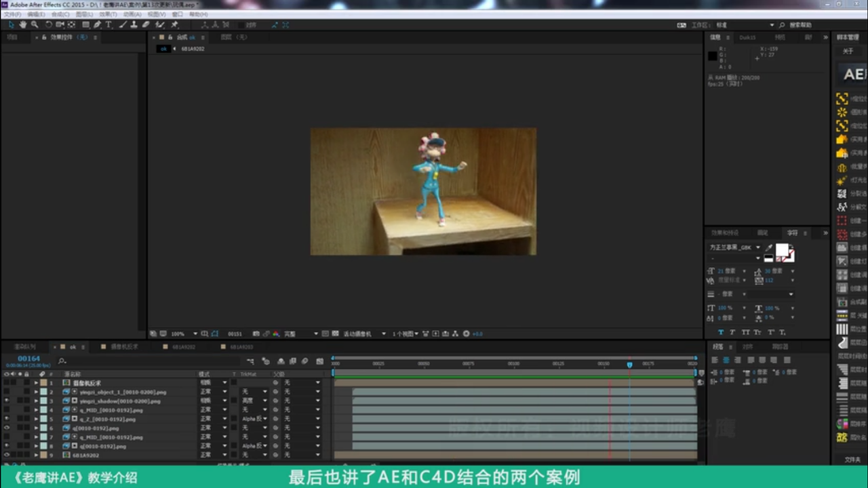Select the Rectangle shape tool

[x=85, y=24]
